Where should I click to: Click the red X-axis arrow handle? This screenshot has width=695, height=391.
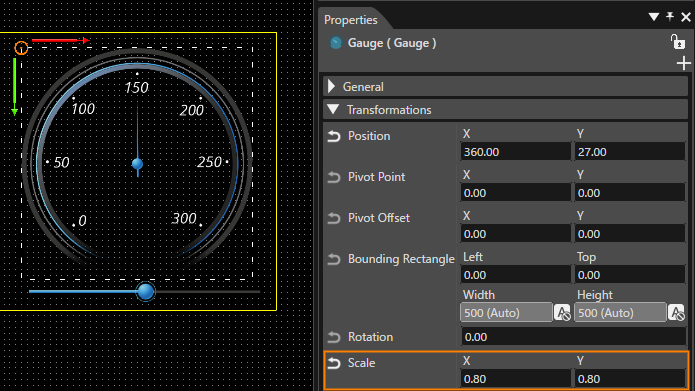pyautogui.click(x=61, y=40)
